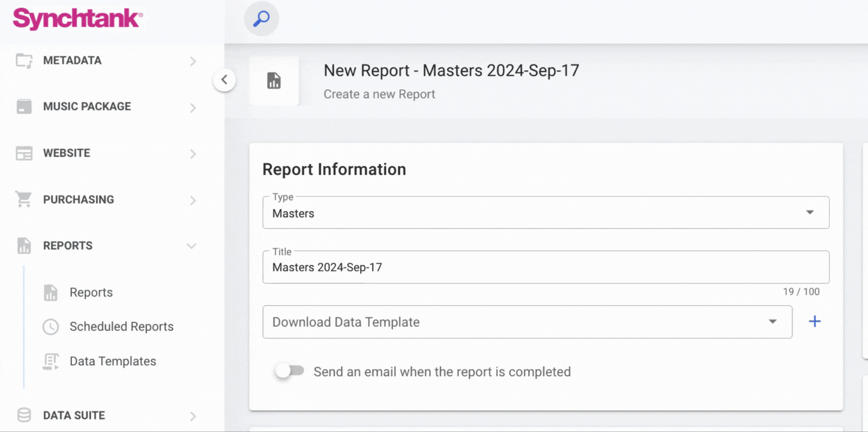This screenshot has width=868, height=432.
Task: Open the Type dropdown showing Masters
Action: pos(546,212)
